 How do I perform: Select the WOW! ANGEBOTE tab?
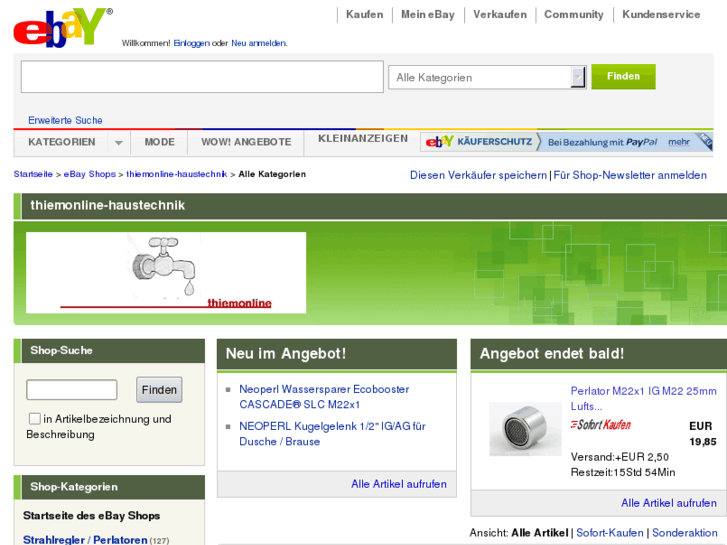click(x=246, y=142)
